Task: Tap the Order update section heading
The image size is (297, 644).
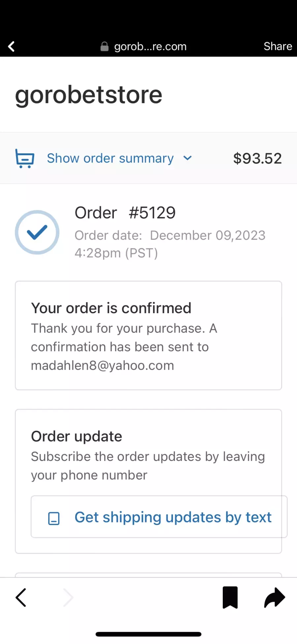Action: pyautogui.click(x=77, y=436)
